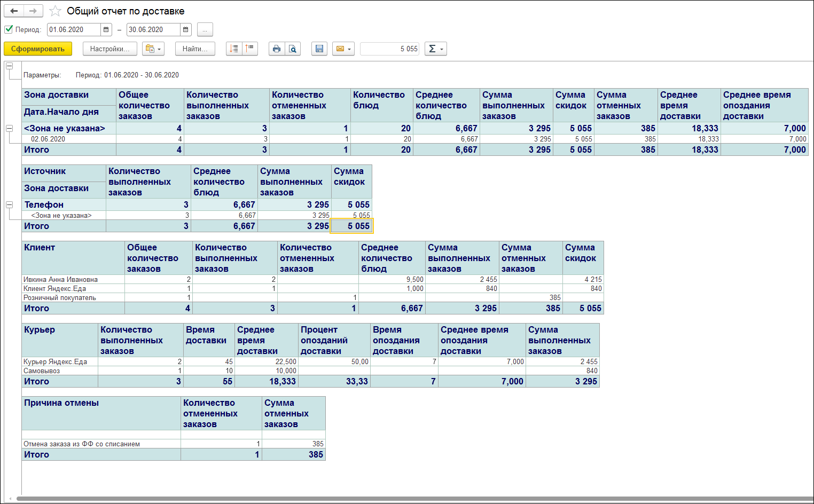Open the send by email dropdown
The height and width of the screenshot is (504, 814).
click(x=343, y=49)
